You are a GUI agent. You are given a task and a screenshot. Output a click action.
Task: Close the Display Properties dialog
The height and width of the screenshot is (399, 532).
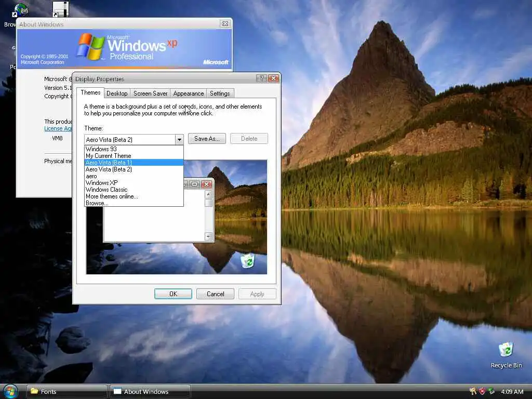pos(273,78)
